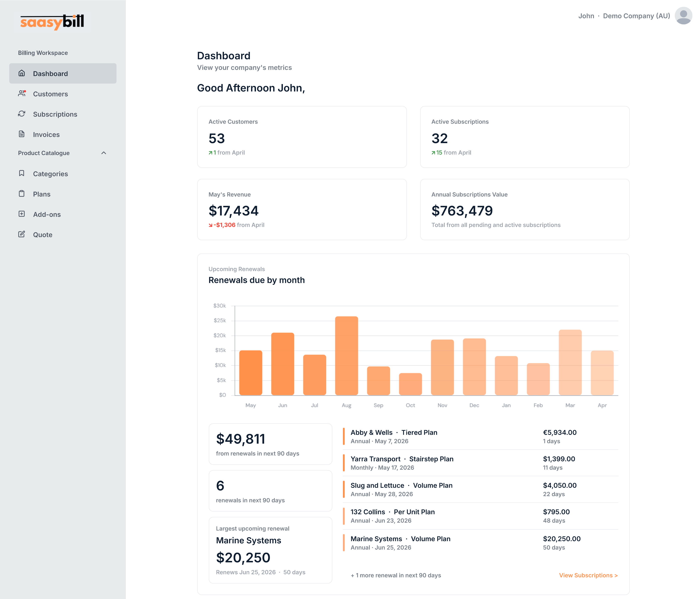
Task: Select the Sep bar in renewals chart
Action: [x=378, y=381]
